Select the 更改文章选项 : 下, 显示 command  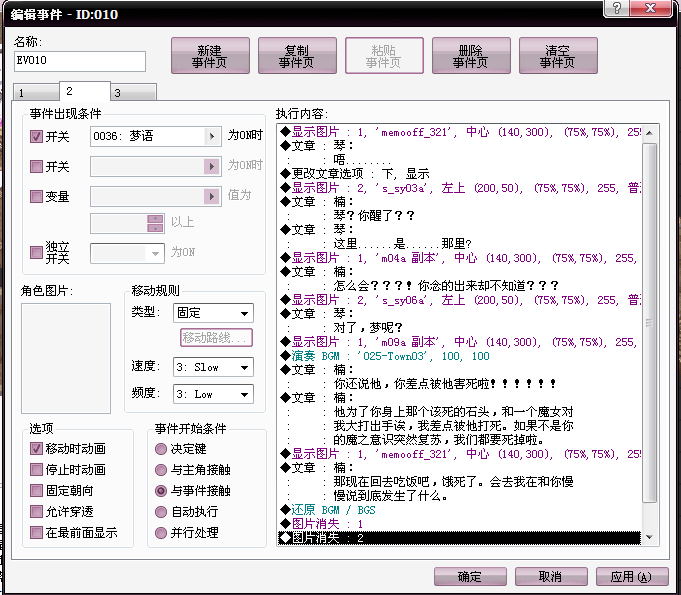coord(459,174)
